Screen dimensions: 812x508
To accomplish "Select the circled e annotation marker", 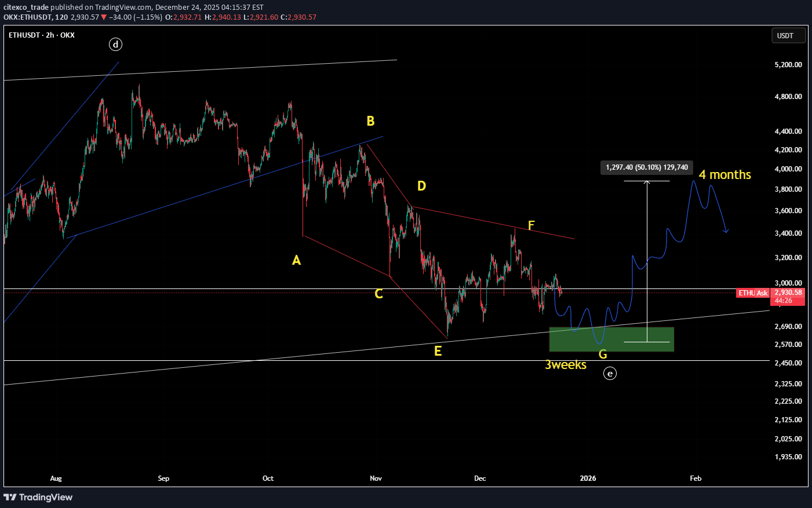I will (x=610, y=374).
